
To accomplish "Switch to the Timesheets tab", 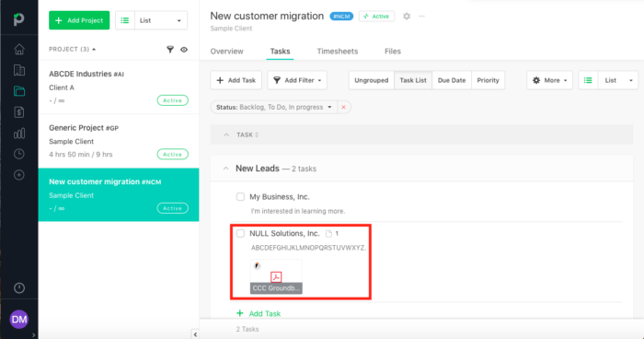I will click(x=338, y=52).
